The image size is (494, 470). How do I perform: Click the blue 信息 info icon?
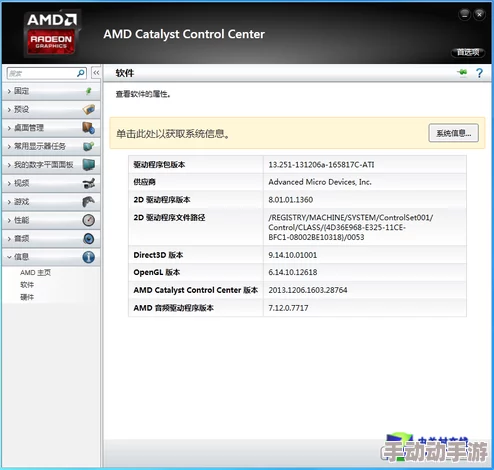[x=89, y=257]
